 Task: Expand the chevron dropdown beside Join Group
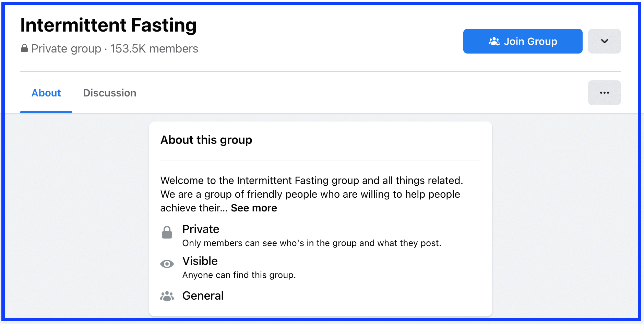(x=604, y=41)
